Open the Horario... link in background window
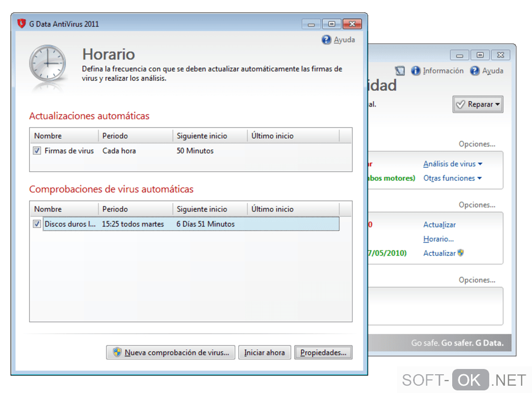Screen dimensions: 532x393 (x=438, y=239)
